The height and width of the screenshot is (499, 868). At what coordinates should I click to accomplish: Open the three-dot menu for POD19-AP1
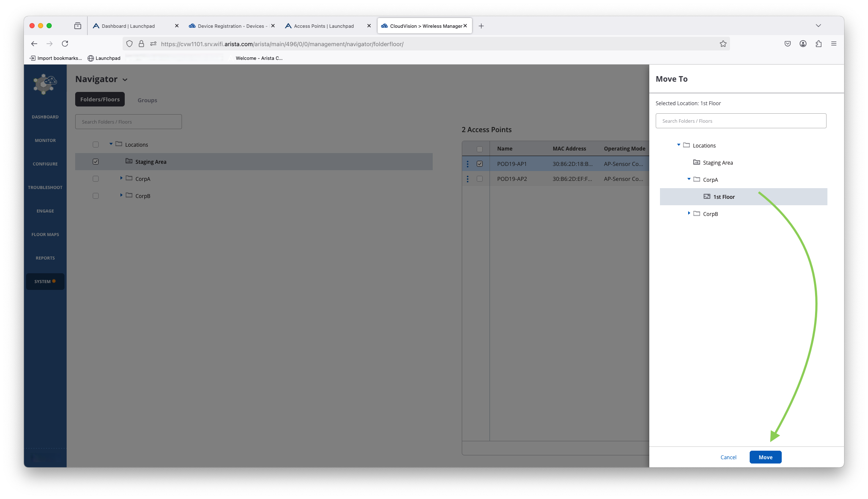[467, 164]
